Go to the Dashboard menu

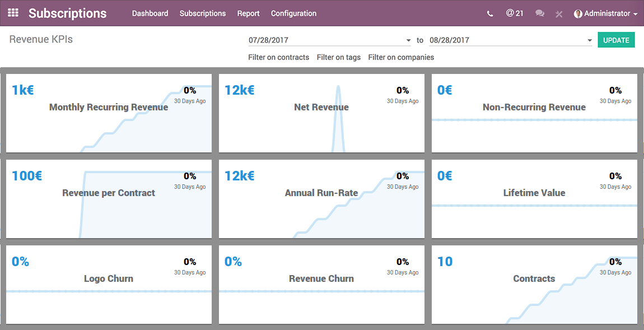tap(150, 13)
